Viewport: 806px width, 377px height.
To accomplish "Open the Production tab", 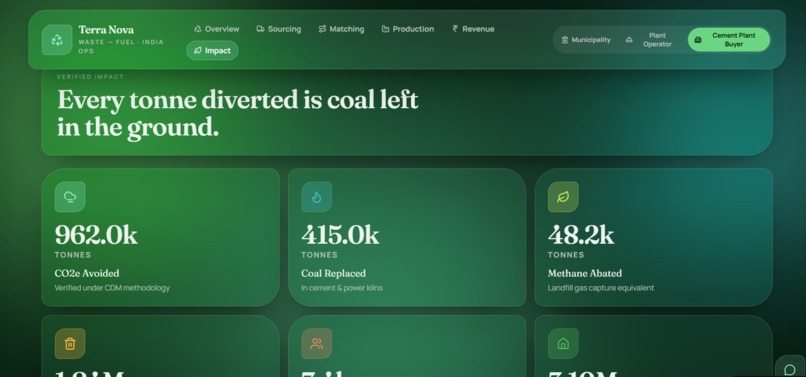I will pyautogui.click(x=408, y=29).
